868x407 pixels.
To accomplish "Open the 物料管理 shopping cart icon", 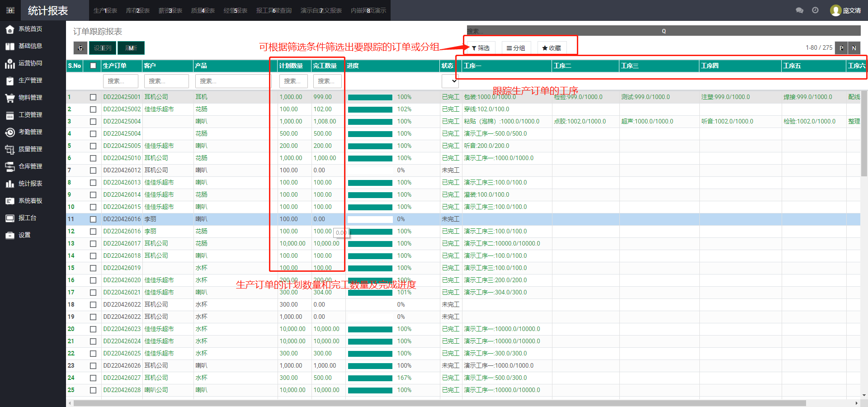I will pyautogui.click(x=10, y=98).
